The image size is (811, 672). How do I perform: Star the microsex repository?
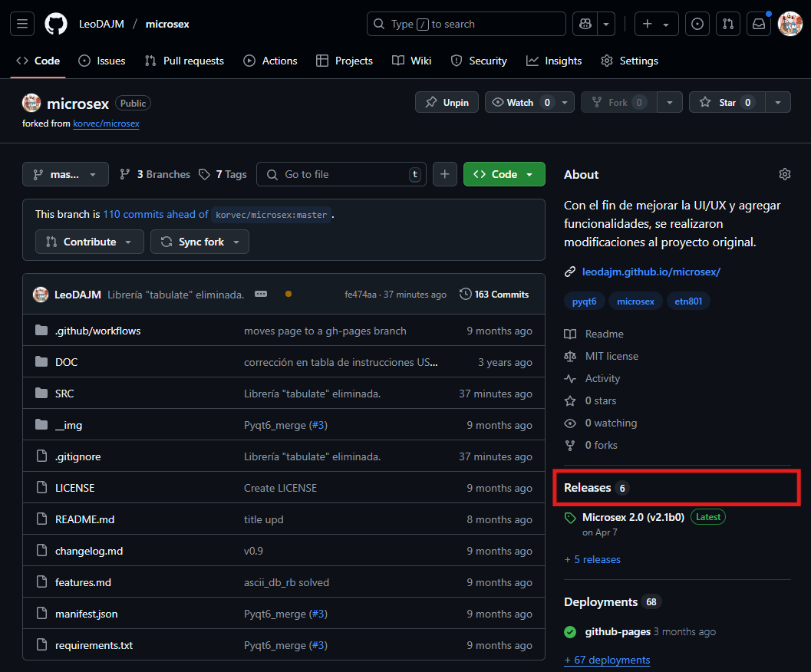[727, 103]
